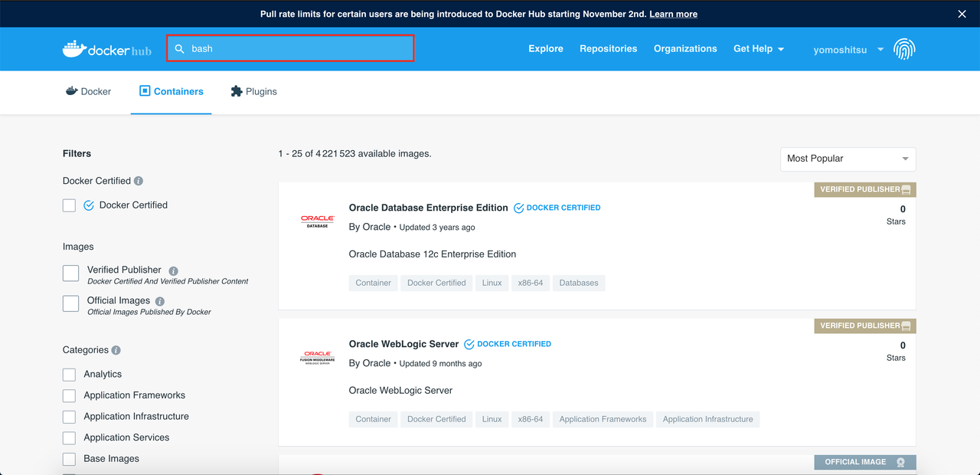Click the info icon beside Official Images
Viewport: 980px width, 475px height.
160,301
